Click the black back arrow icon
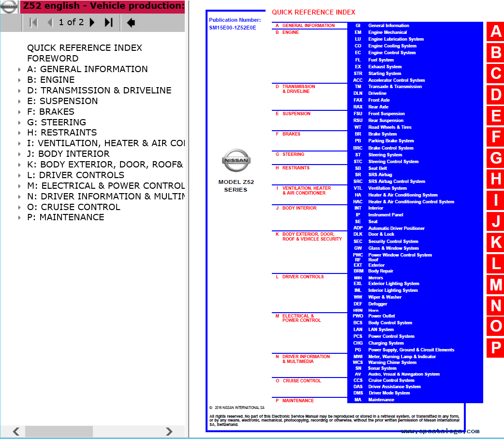 [131, 23]
